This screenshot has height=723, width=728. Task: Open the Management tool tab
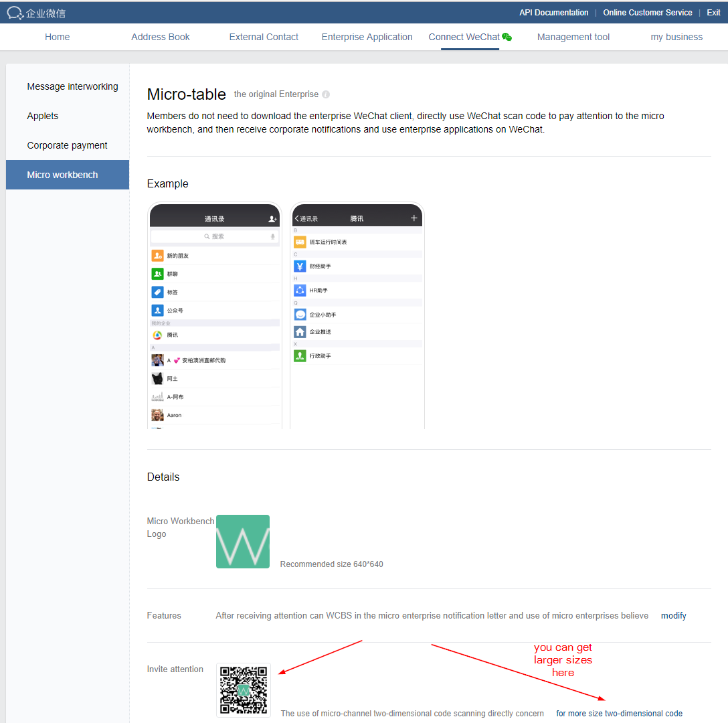[x=573, y=37]
